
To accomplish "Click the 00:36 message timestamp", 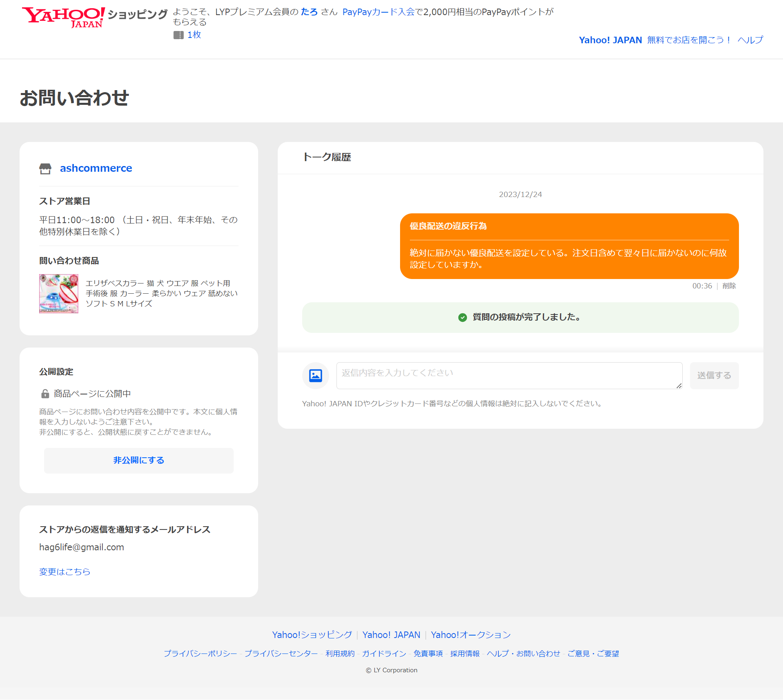I will click(702, 286).
